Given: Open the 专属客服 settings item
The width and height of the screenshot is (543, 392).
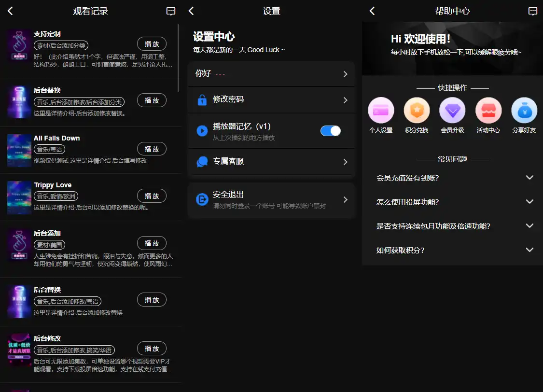Looking at the screenshot, I should (x=271, y=162).
